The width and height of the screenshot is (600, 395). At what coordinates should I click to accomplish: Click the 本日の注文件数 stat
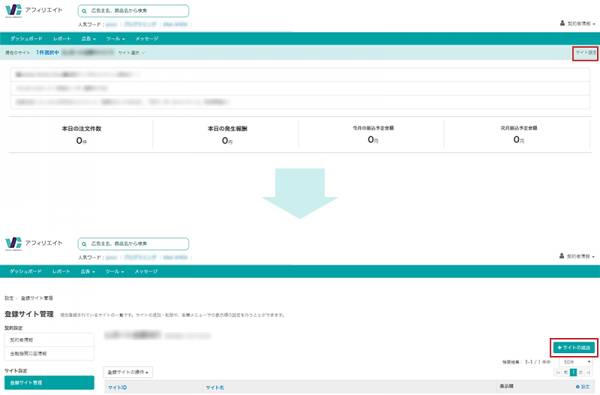pyautogui.click(x=82, y=135)
